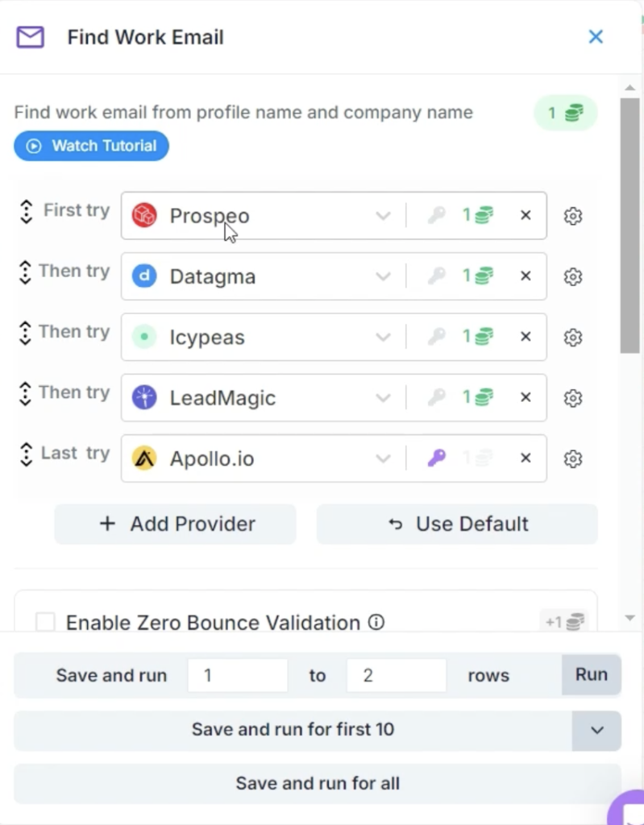
Task: Click the gear icon beside Datagma
Action: (x=573, y=276)
